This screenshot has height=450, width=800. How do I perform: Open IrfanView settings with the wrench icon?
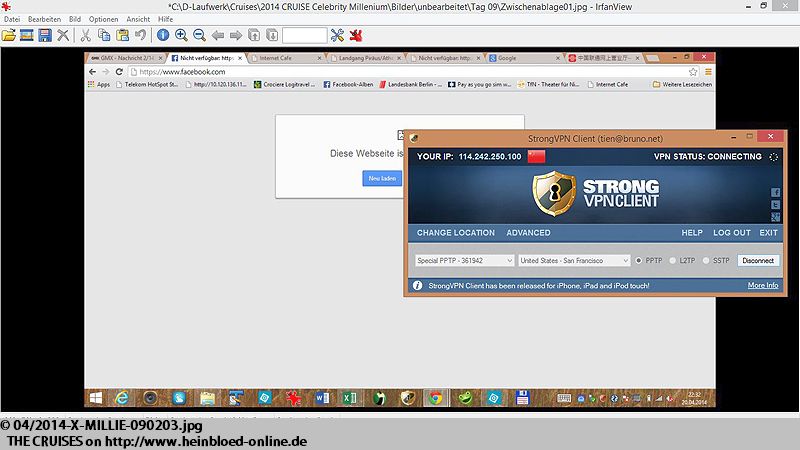click(337, 35)
